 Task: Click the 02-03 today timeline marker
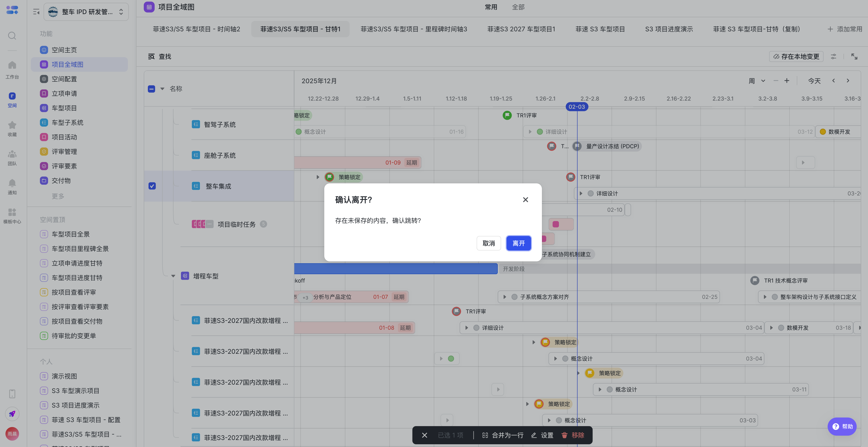point(577,107)
